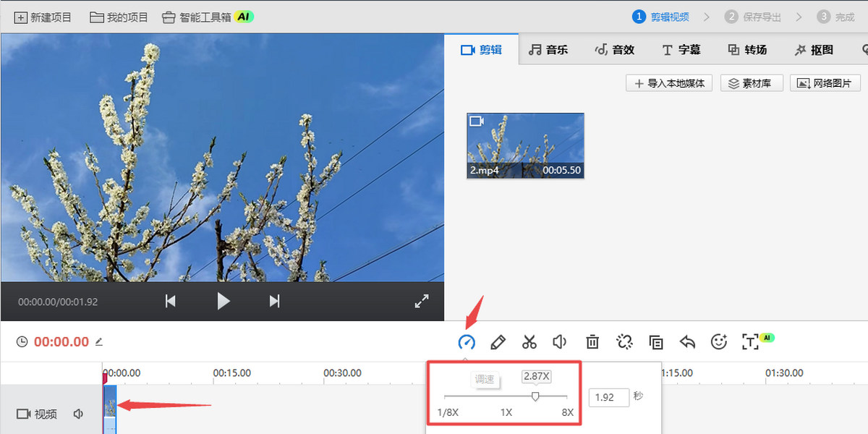Select the video clip on the timeline track
This screenshot has width=868, height=434.
[x=111, y=408]
